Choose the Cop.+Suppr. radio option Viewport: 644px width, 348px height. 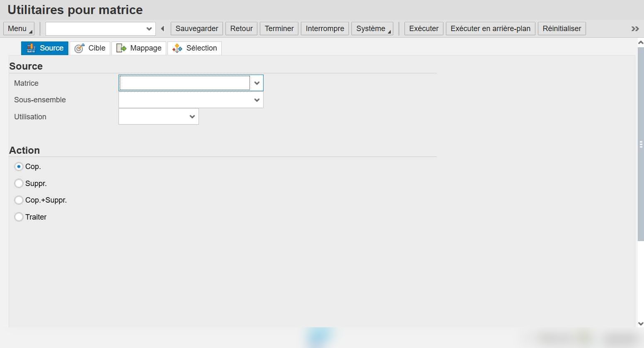pos(19,200)
